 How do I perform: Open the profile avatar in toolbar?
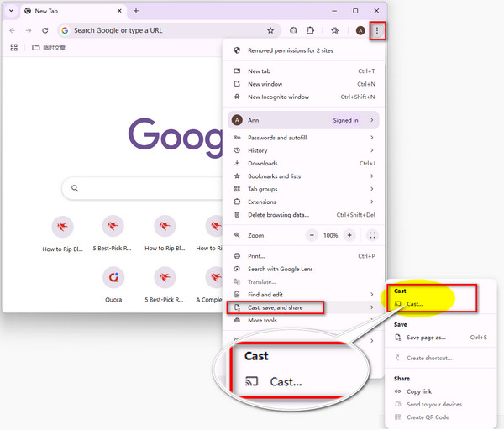(x=360, y=30)
